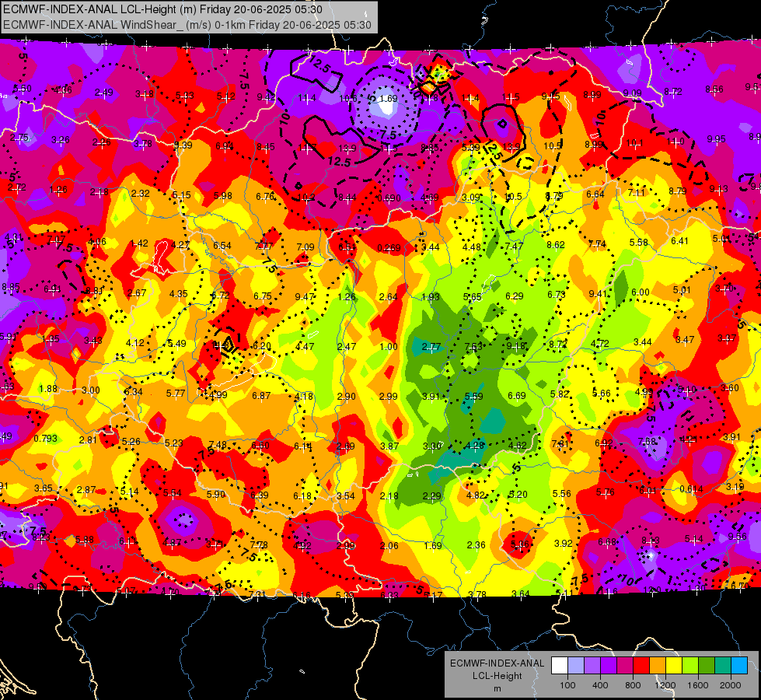Click the grid value '4.28'
The height and width of the screenshot is (700, 761).
click(475, 446)
